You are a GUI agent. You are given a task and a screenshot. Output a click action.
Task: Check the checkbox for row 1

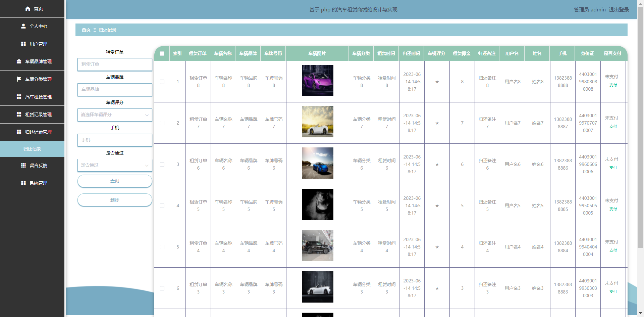(x=162, y=82)
